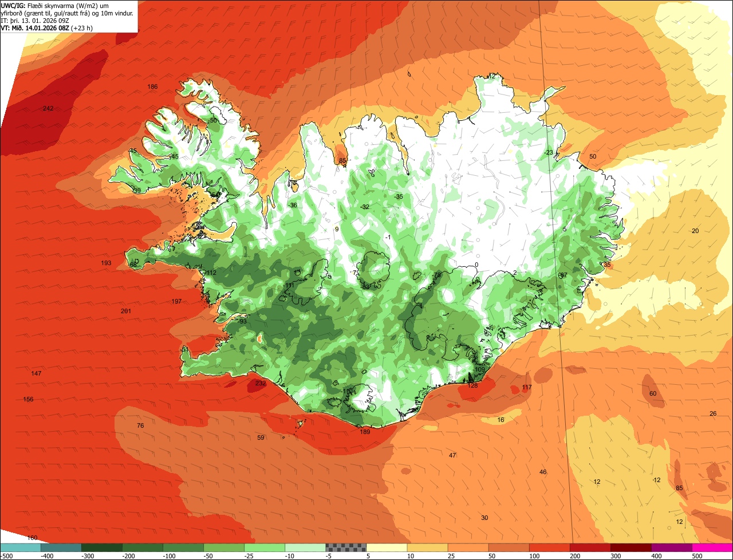Select the map value 46
The width and height of the screenshot is (733, 560).
543,472
